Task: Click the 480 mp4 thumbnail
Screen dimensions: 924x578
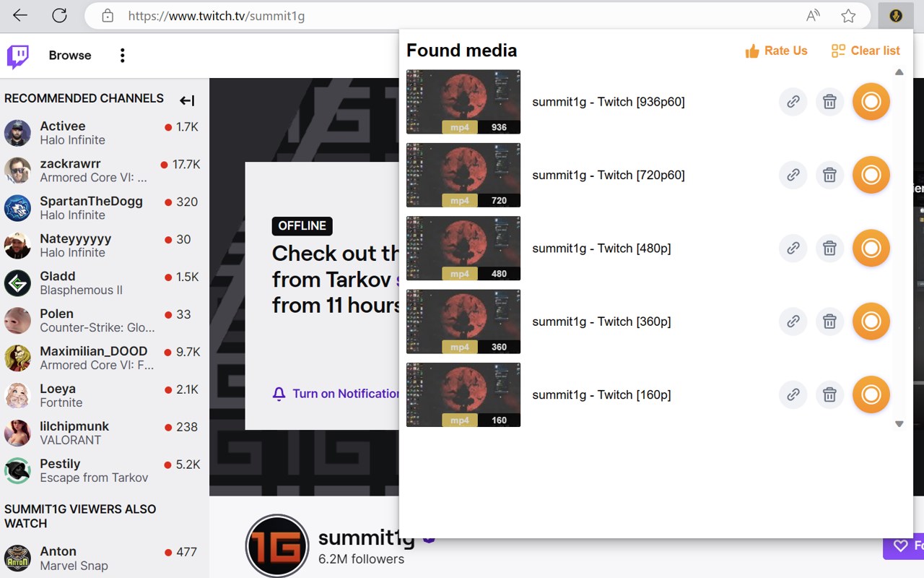Action: click(463, 248)
